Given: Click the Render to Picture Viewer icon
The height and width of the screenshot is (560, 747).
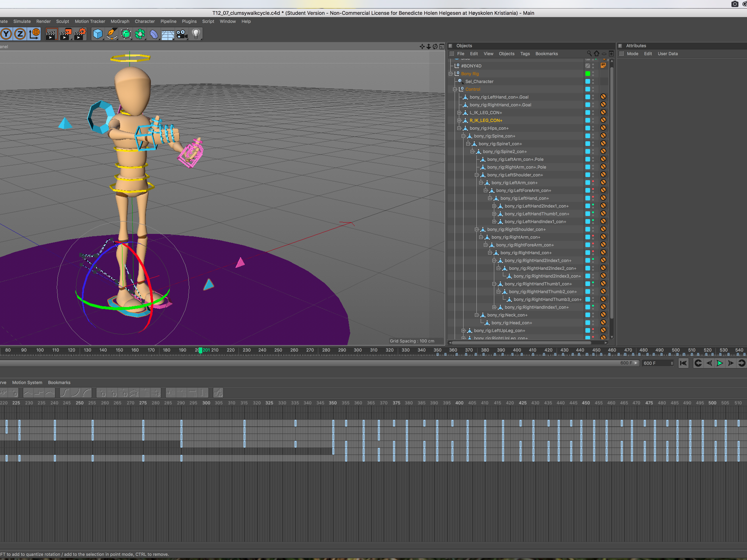Looking at the screenshot, I should (66, 34).
